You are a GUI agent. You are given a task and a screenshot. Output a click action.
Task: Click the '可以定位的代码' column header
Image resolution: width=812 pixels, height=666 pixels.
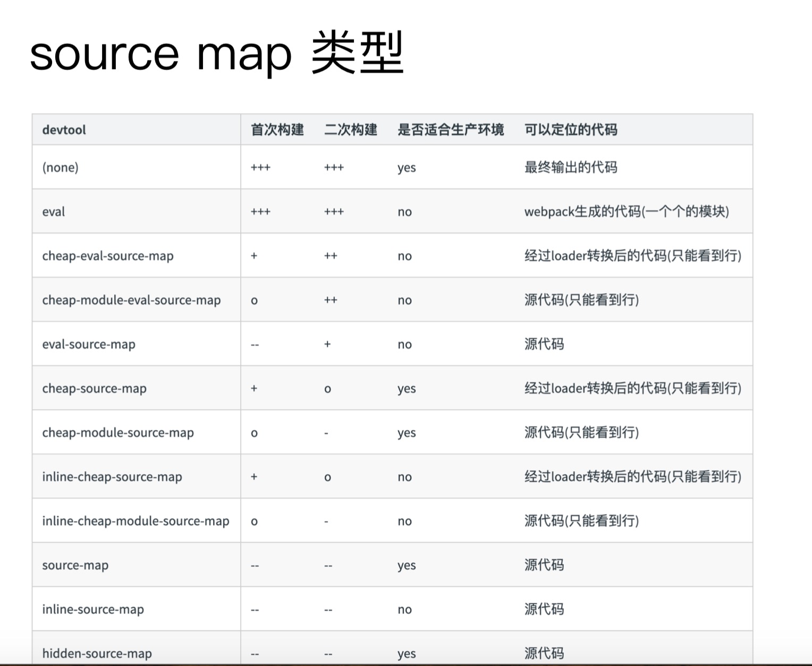tap(570, 130)
